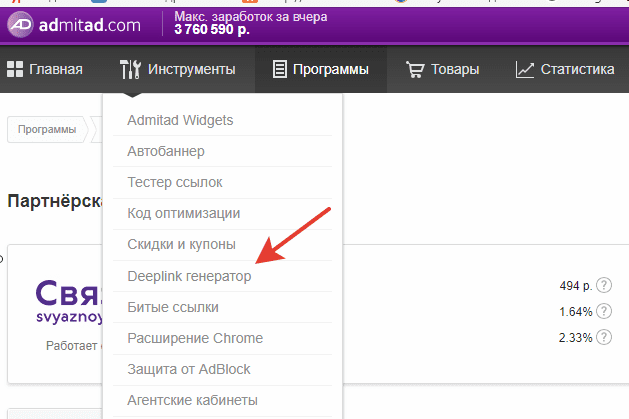Open the Главная grid icon

15,69
